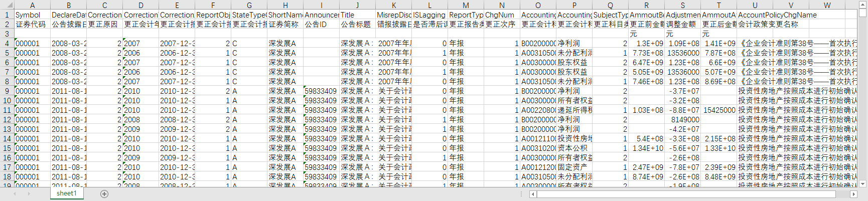Click the horizontal scrollbar right arrow
This screenshot has width=868, height=201.
tap(854, 194)
